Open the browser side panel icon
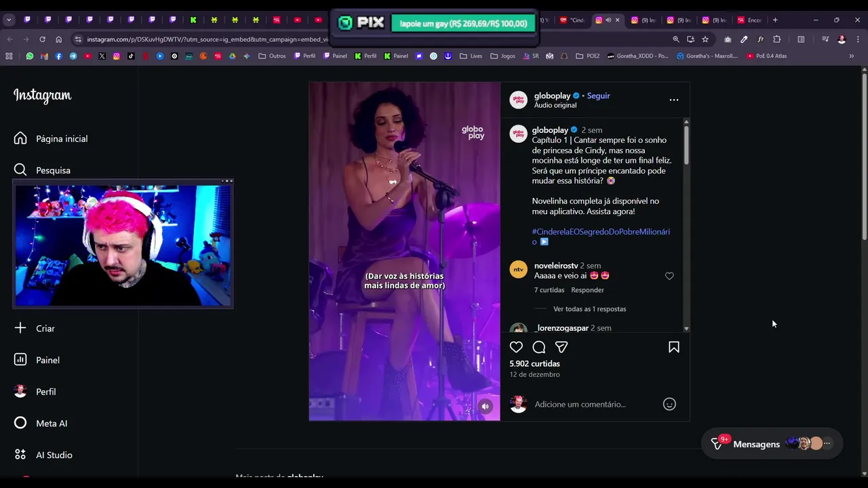868x488 pixels. (801, 39)
